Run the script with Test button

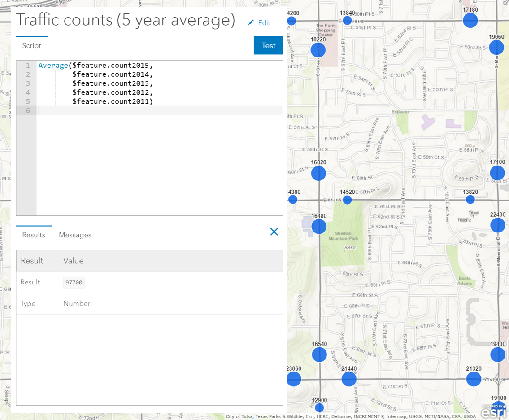pyautogui.click(x=269, y=45)
